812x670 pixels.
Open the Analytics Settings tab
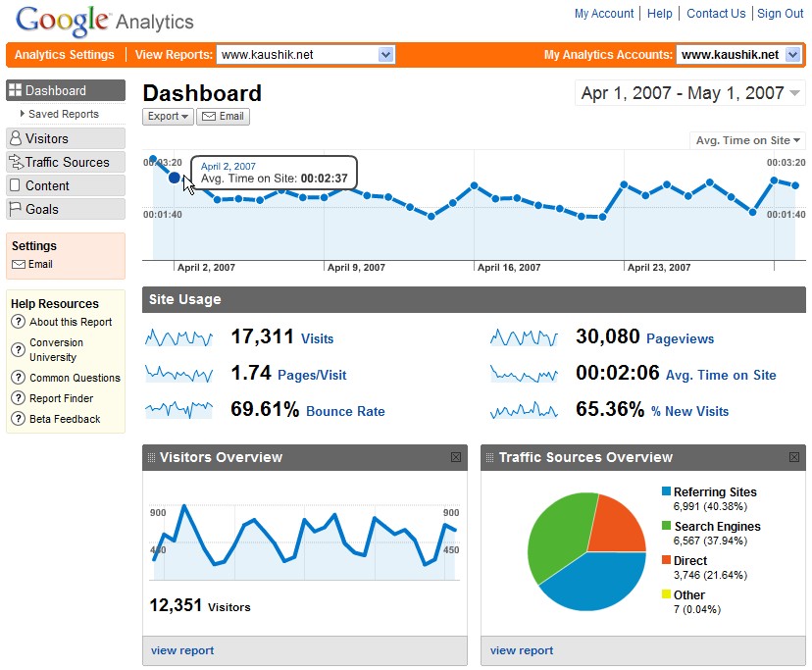pyautogui.click(x=65, y=55)
